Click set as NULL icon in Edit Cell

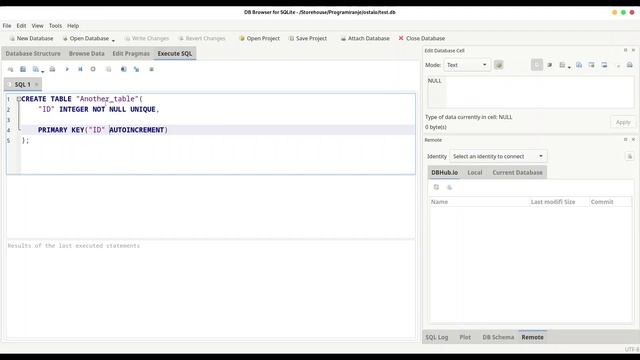(x=604, y=65)
